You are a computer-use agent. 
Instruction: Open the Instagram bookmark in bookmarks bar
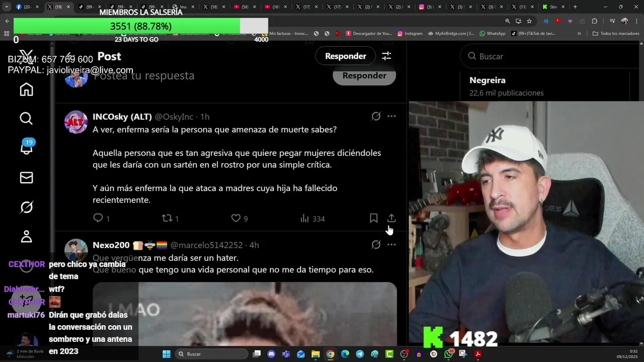(410, 34)
